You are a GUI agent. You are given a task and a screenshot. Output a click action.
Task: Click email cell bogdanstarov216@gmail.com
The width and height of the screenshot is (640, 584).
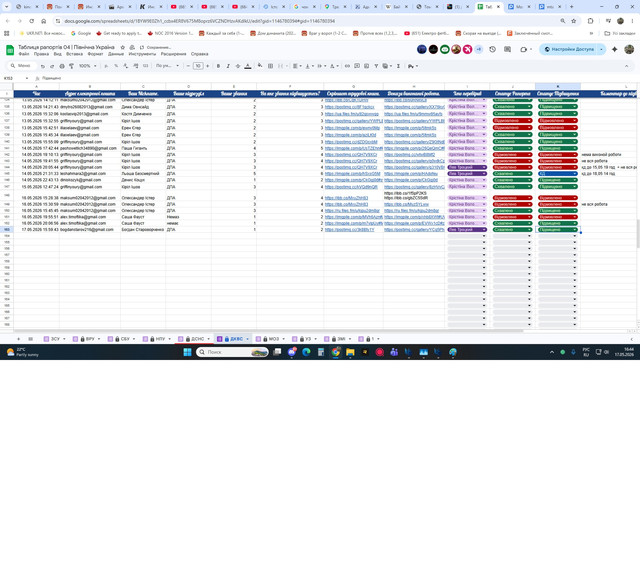pyautogui.click(x=87, y=230)
